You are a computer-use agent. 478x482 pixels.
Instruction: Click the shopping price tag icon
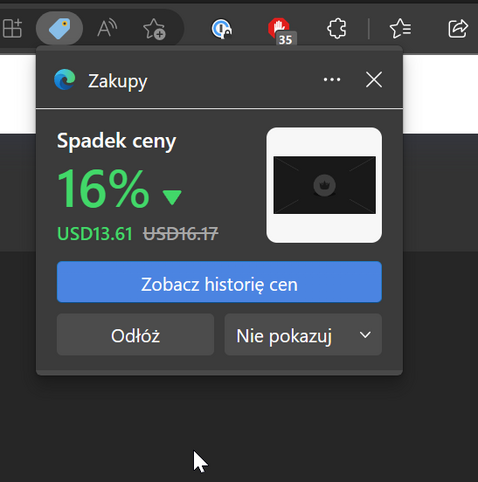pyautogui.click(x=59, y=28)
